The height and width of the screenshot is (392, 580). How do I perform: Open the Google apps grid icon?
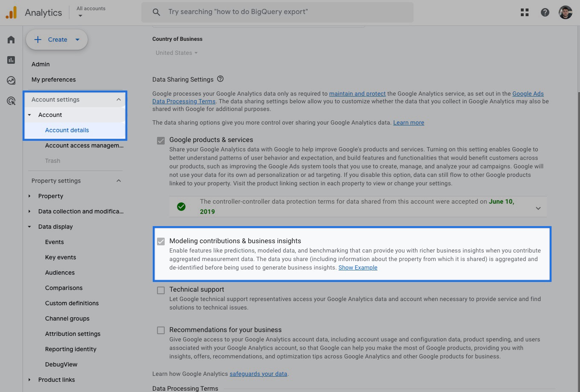tap(525, 12)
